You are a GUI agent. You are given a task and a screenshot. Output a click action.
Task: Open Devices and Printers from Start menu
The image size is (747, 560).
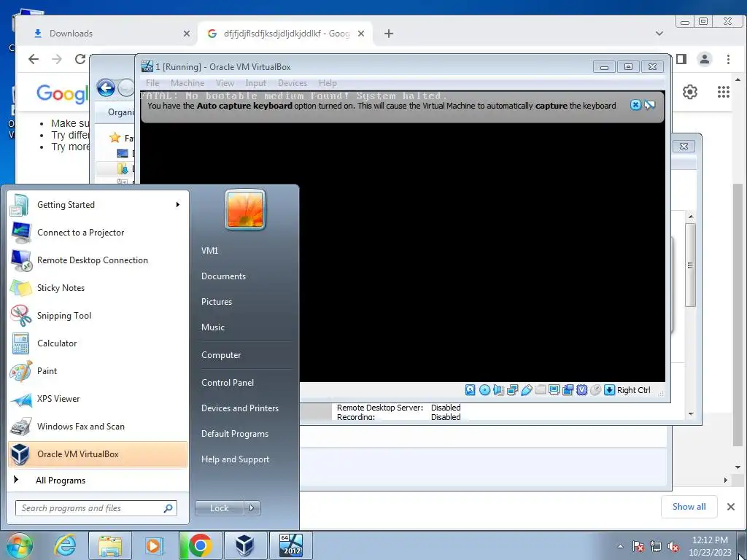(240, 408)
